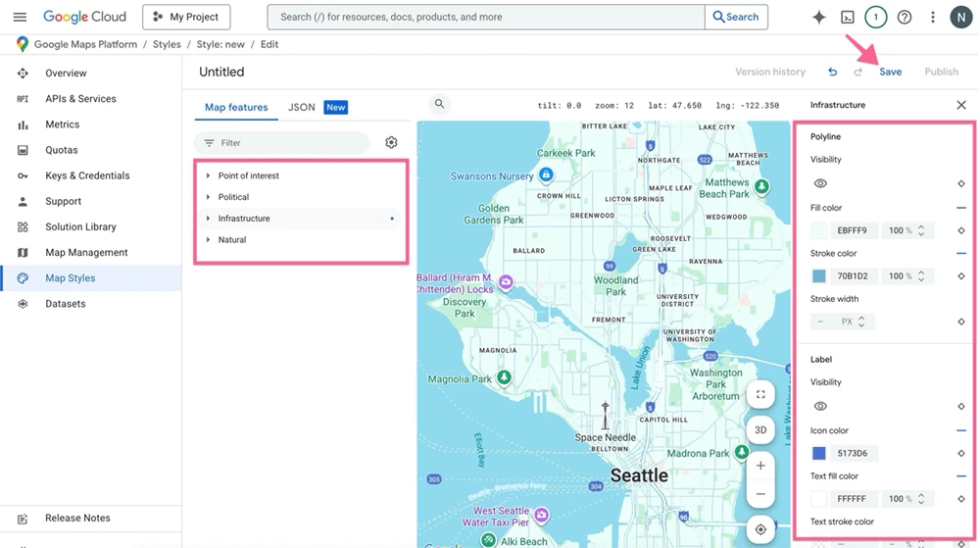This screenshot has height=548, width=980.
Task: Click the undo arrow icon
Action: coord(832,72)
